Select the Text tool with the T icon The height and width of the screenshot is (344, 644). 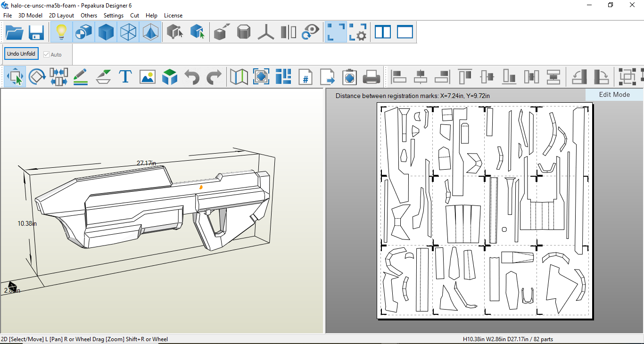tap(125, 76)
